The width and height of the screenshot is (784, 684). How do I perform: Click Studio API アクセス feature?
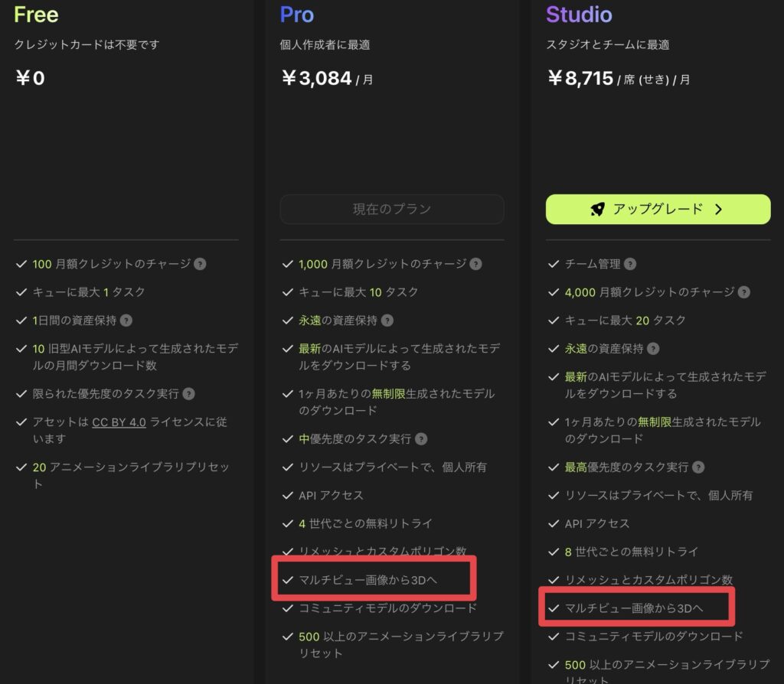pyautogui.click(x=597, y=523)
